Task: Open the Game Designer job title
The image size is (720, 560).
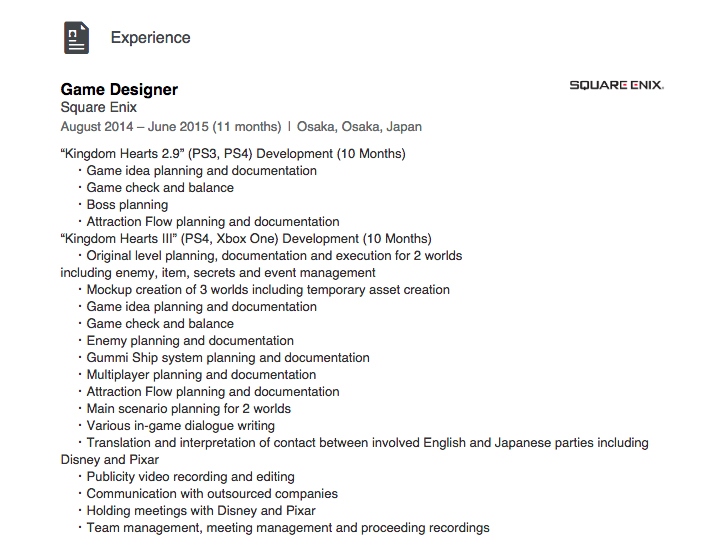Action: 119,89
